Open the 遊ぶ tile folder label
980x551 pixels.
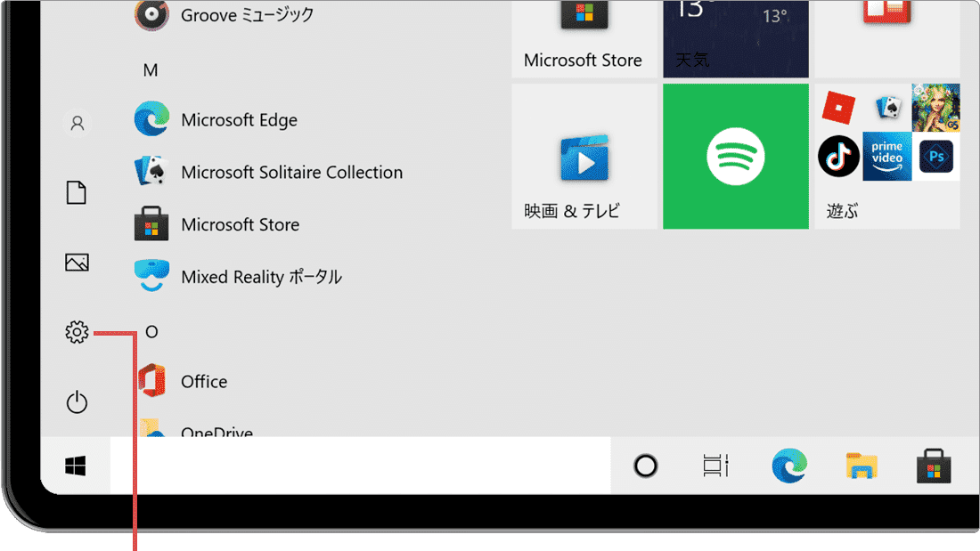click(x=842, y=211)
